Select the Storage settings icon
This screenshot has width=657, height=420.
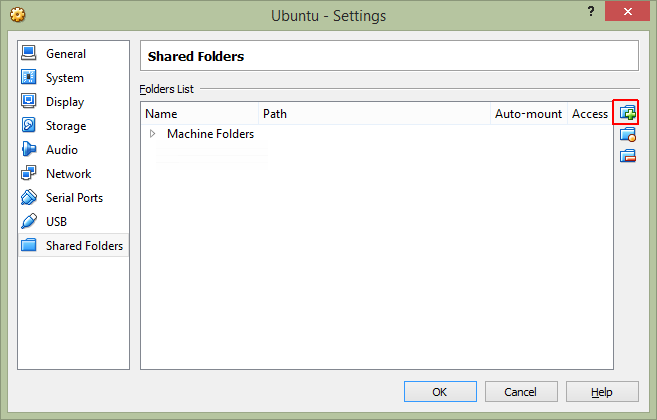29,126
